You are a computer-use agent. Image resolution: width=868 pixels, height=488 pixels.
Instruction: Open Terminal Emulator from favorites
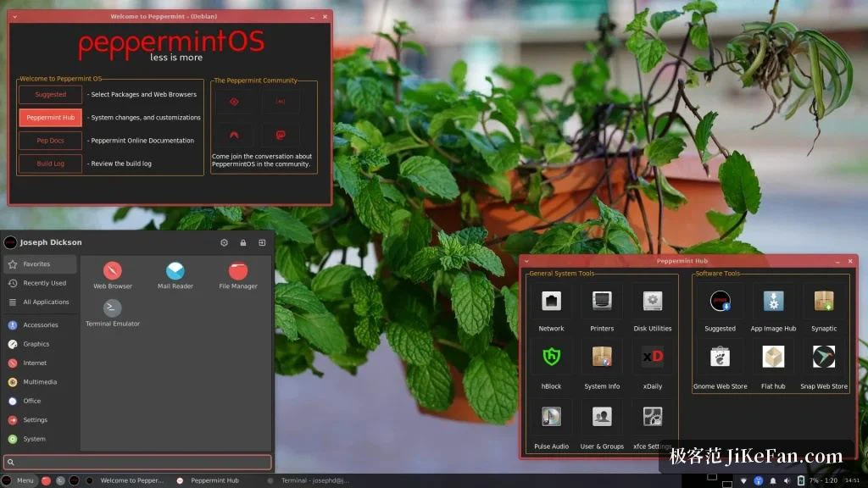click(x=113, y=313)
